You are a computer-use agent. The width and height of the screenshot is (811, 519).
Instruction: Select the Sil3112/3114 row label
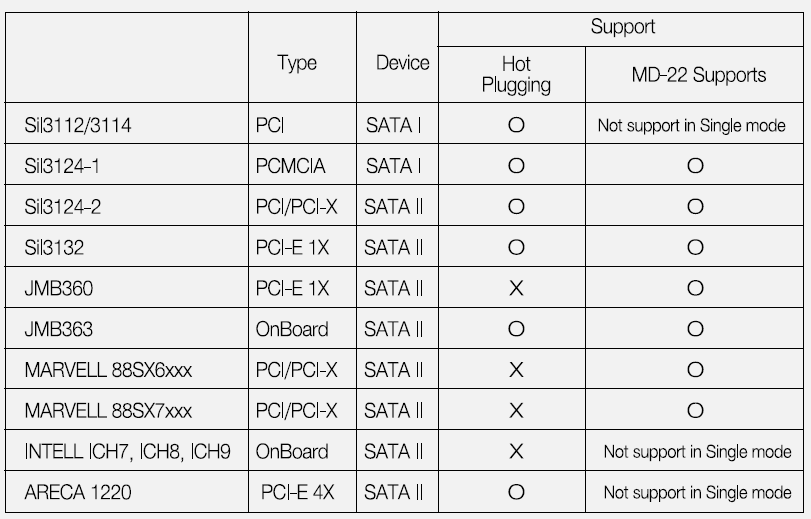[x=79, y=125]
